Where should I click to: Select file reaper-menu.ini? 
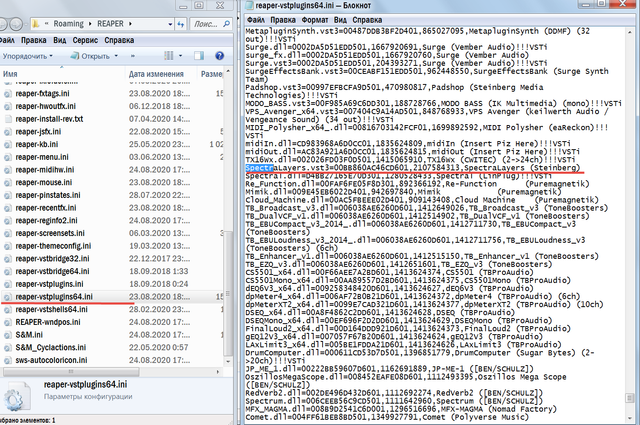(42, 157)
